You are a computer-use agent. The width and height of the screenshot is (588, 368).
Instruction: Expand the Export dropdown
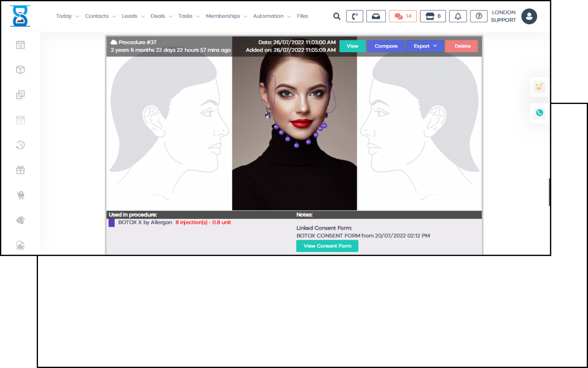(424, 46)
